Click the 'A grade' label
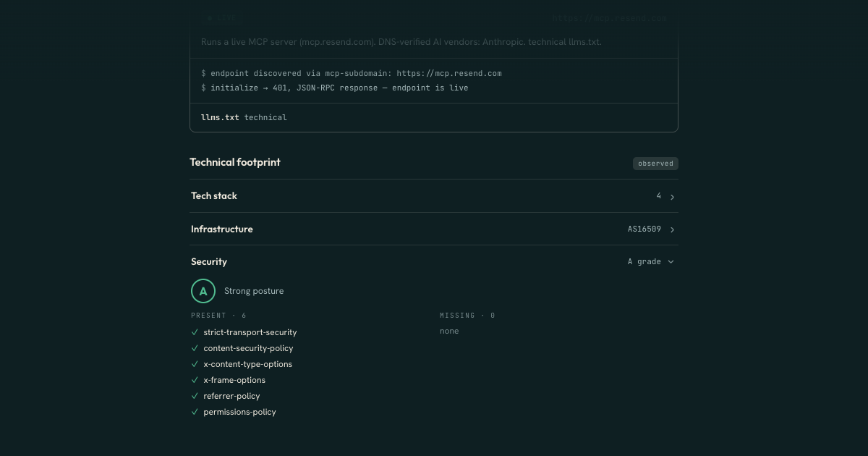The image size is (868, 456). point(644,261)
